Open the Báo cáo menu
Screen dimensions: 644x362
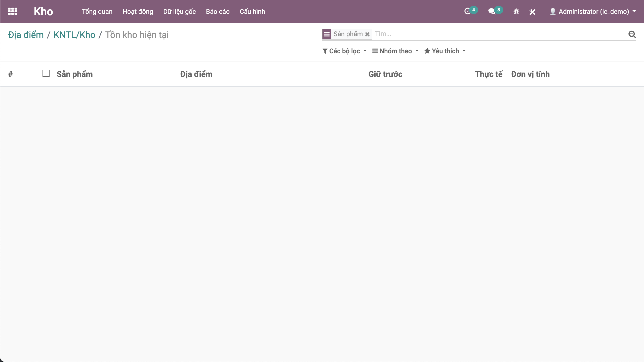click(x=218, y=12)
